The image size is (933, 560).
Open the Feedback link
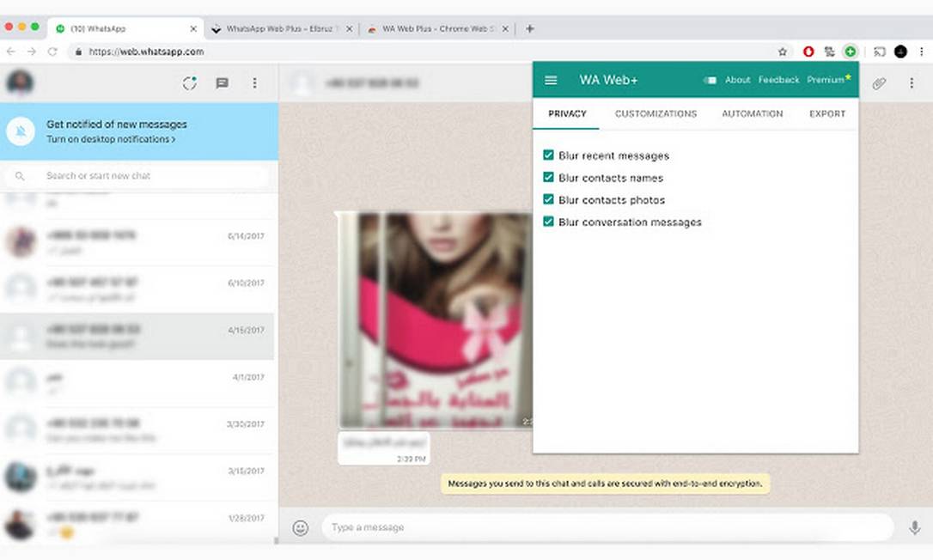tap(778, 80)
